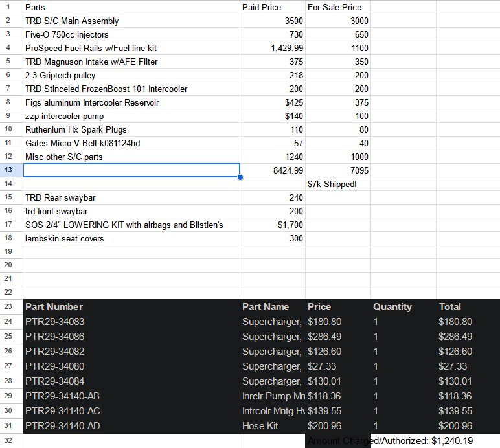Select the paid price 240 cell
This screenshot has width=500, height=448.
272,197
